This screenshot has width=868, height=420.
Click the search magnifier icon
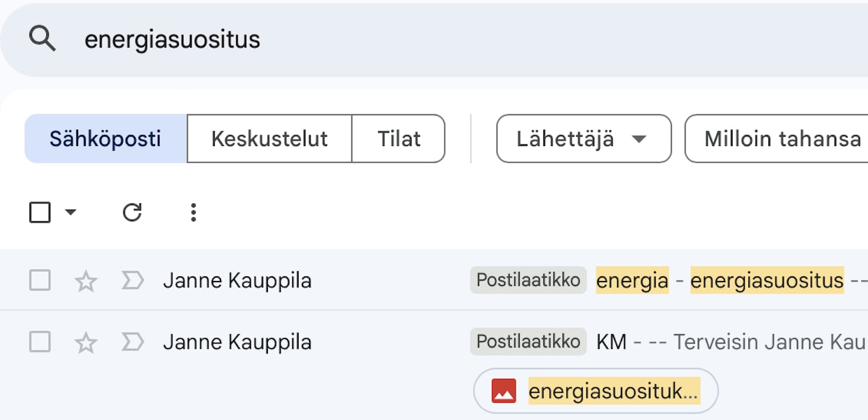pos(42,39)
